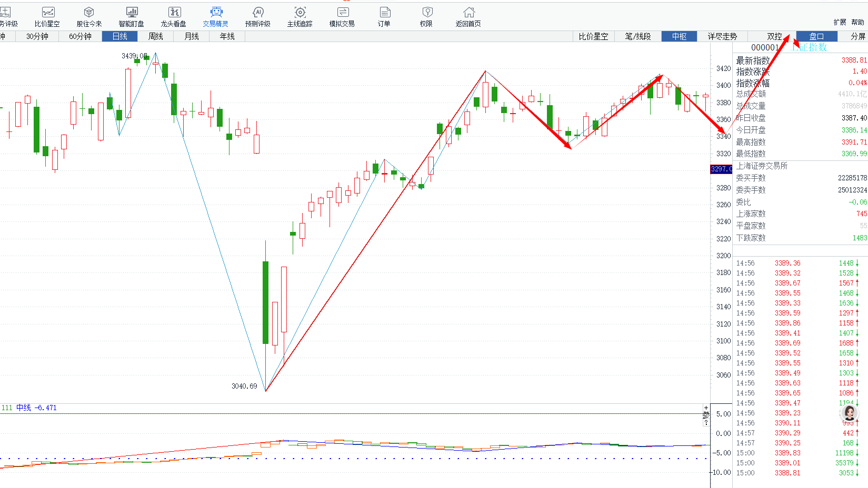Click the 分屏 split screen button
Screen dimensions: 868x488
coord(857,36)
